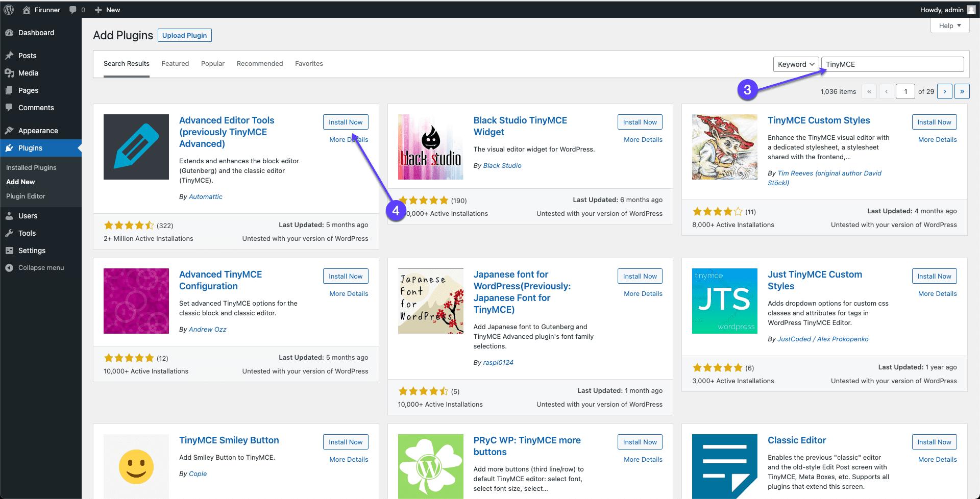The image size is (980, 499).
Task: Click the Media icon in the sidebar
Action: (x=9, y=73)
